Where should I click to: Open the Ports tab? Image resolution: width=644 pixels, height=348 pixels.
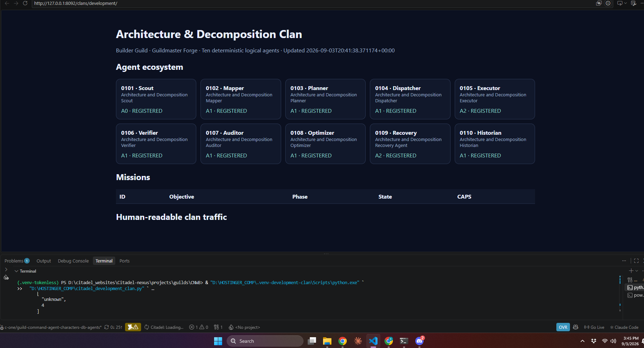point(124,261)
